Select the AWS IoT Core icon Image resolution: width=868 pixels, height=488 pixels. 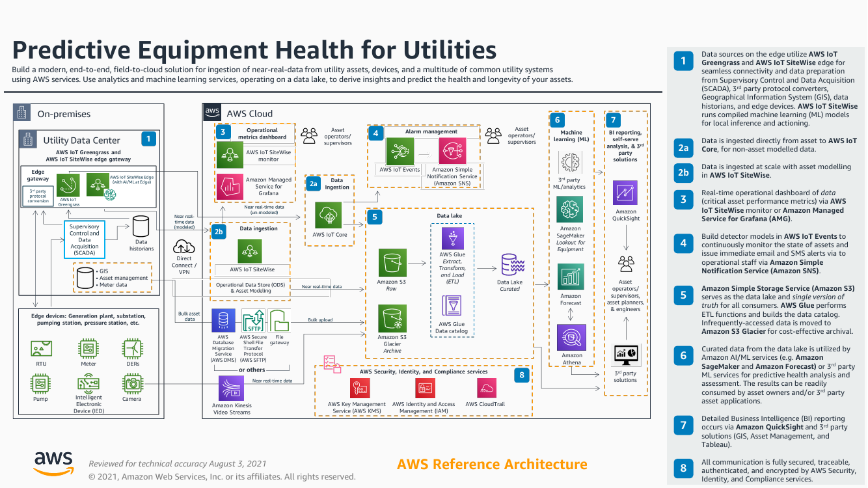tap(329, 215)
